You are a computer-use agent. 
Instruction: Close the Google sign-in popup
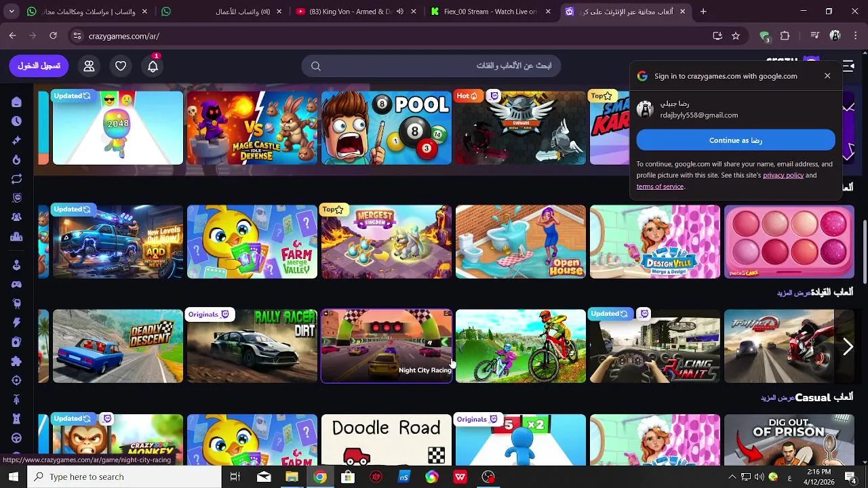tap(827, 76)
